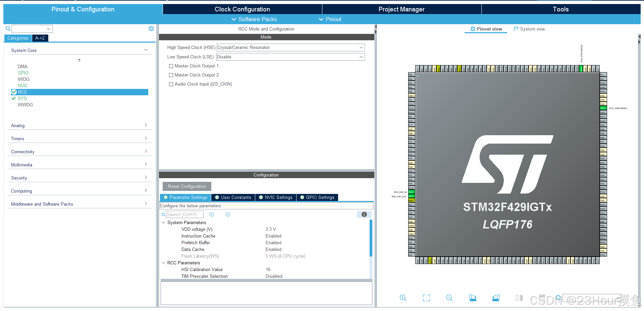Enable Master Clock Output 1
The image size is (644, 311).
click(x=171, y=66)
